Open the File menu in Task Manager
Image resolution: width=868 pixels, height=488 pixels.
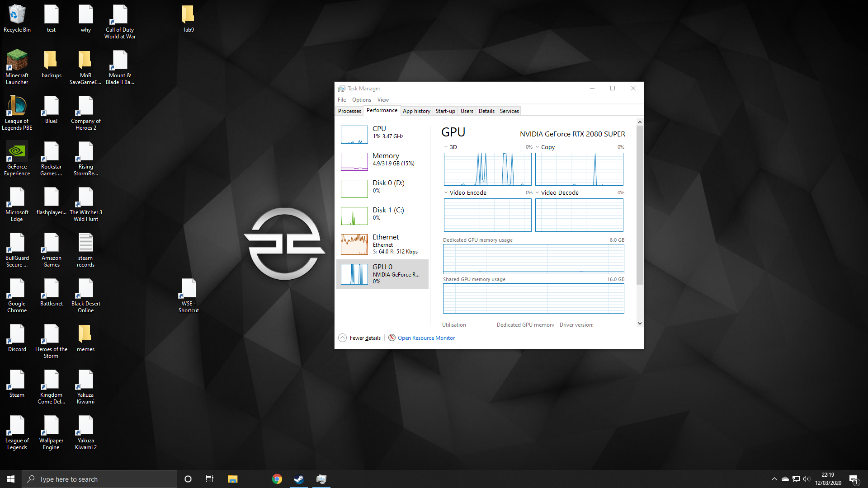pyautogui.click(x=342, y=100)
